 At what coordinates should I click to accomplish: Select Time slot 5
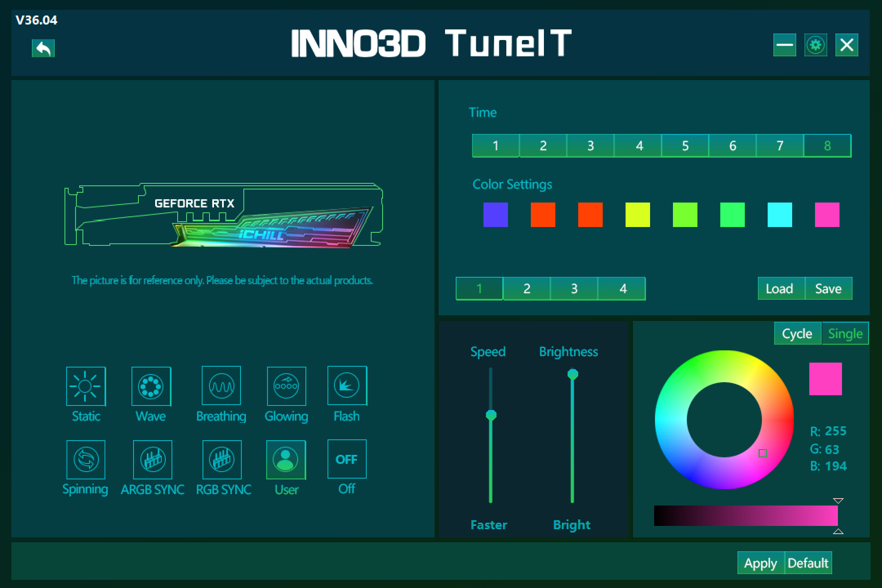685,146
